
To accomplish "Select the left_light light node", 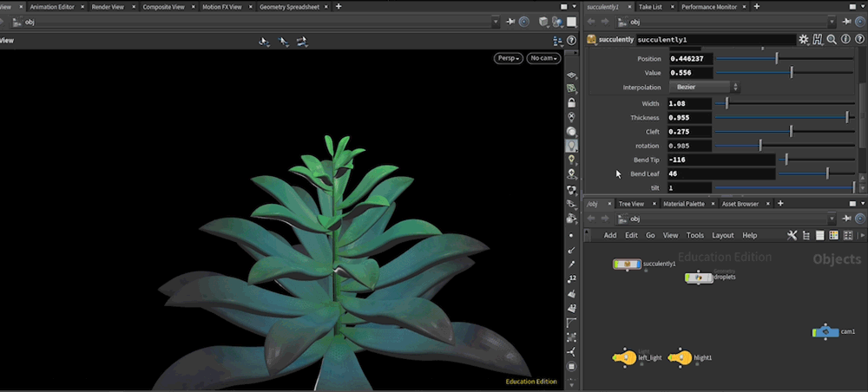I will (x=624, y=357).
